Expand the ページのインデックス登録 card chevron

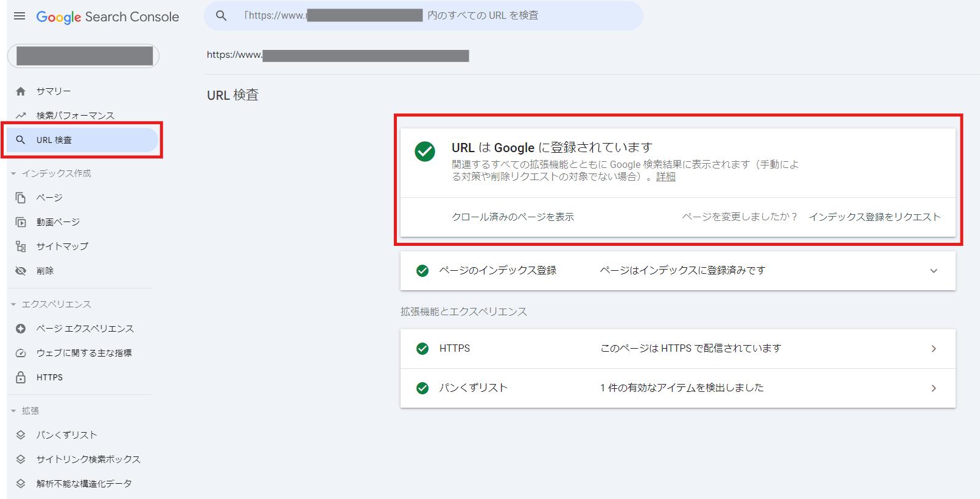click(x=934, y=271)
